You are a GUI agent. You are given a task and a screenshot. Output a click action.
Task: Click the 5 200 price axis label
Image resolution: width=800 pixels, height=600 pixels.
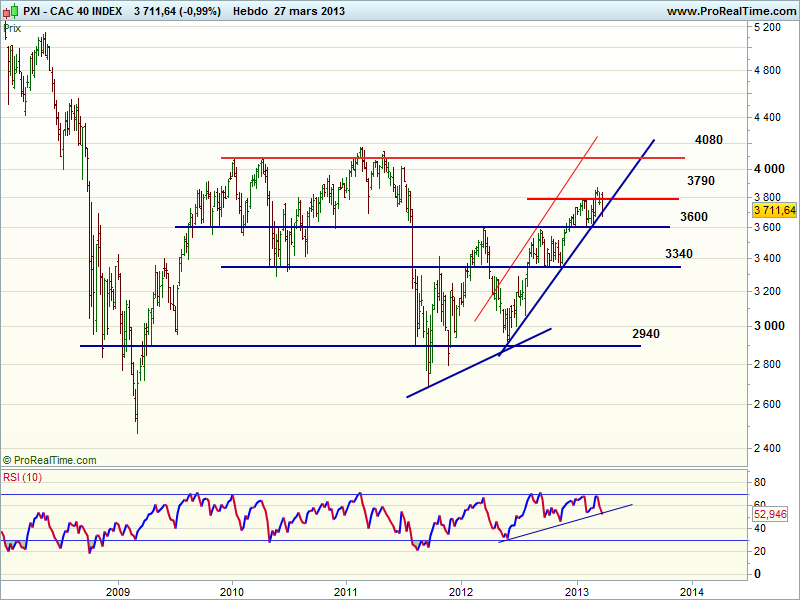(768, 28)
